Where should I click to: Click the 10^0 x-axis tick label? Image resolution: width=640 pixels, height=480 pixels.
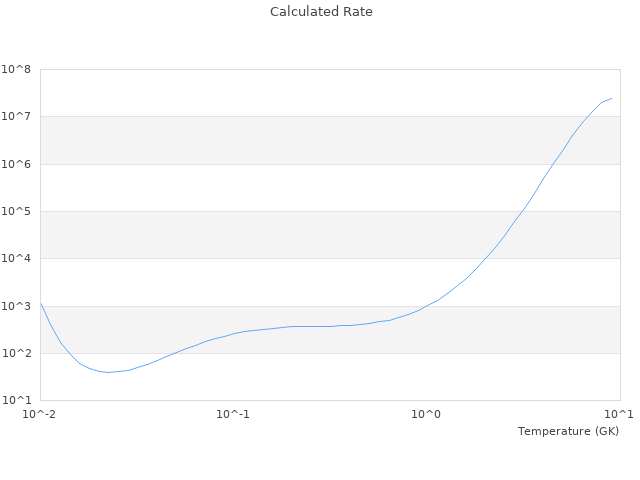[427, 414]
